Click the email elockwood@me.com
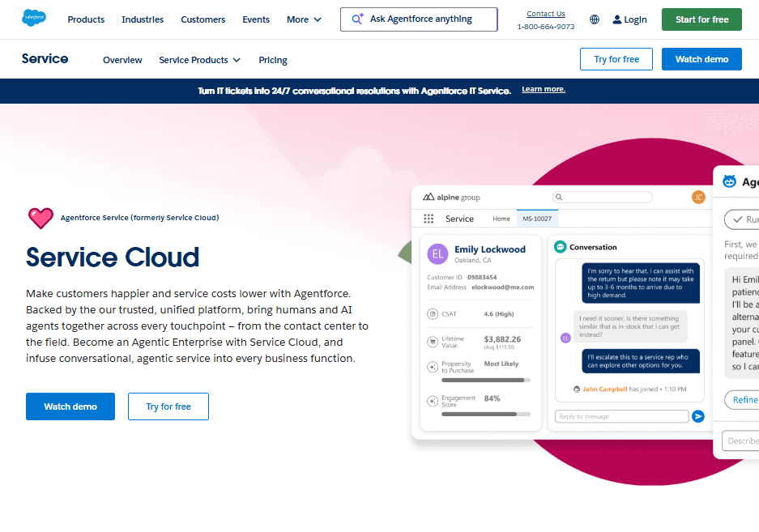This screenshot has height=532, width=759. coord(502,287)
